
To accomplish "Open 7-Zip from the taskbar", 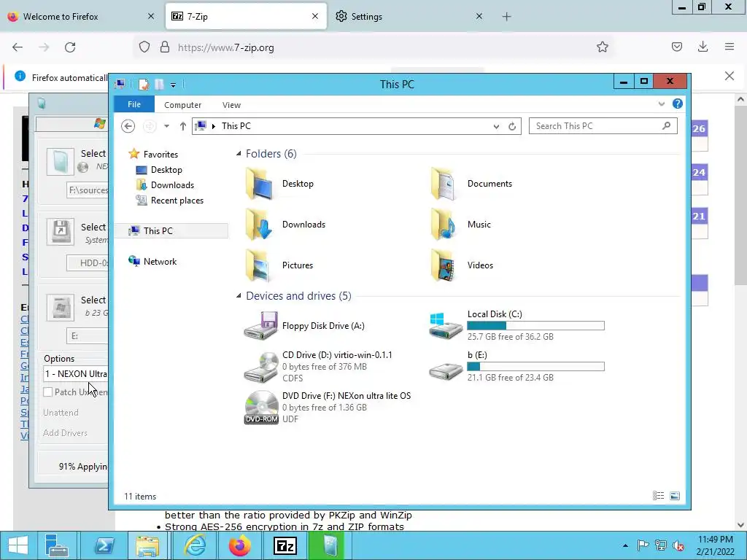I will (x=285, y=545).
